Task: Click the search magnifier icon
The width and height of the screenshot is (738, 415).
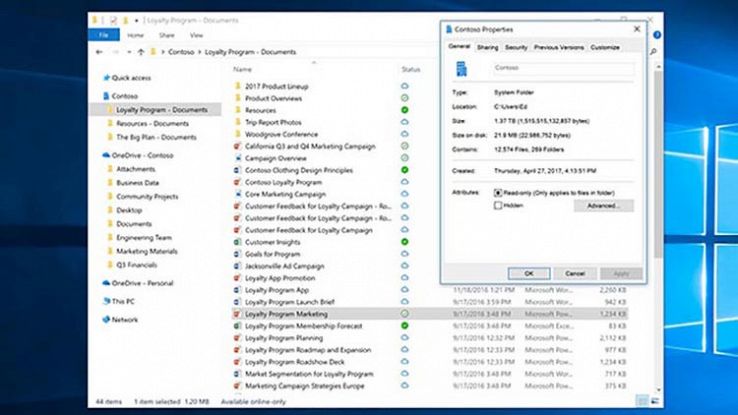Action: (653, 52)
